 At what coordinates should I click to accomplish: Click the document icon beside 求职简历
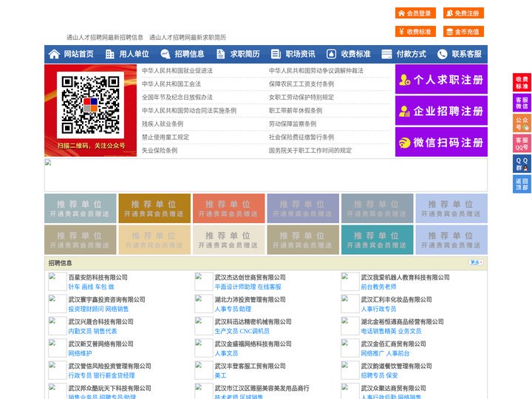point(220,54)
